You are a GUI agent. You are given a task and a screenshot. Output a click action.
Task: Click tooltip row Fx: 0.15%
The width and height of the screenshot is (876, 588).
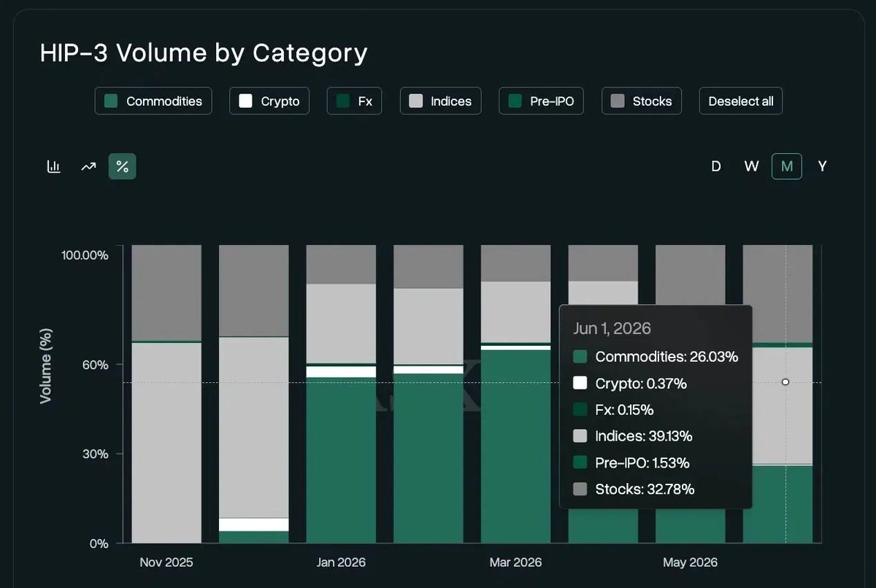613,409
